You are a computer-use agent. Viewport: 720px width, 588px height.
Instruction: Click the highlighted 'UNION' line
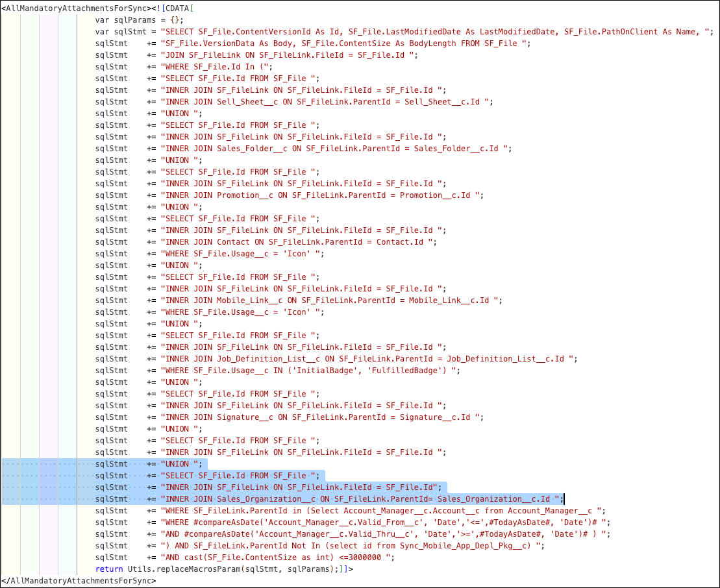point(149,464)
